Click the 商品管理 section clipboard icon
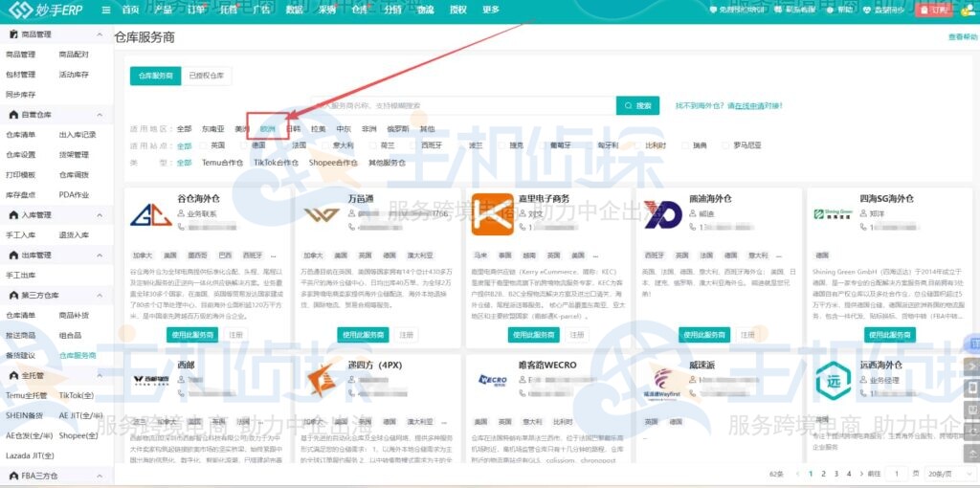Viewport: 980px width, 488px height. pos(13,34)
